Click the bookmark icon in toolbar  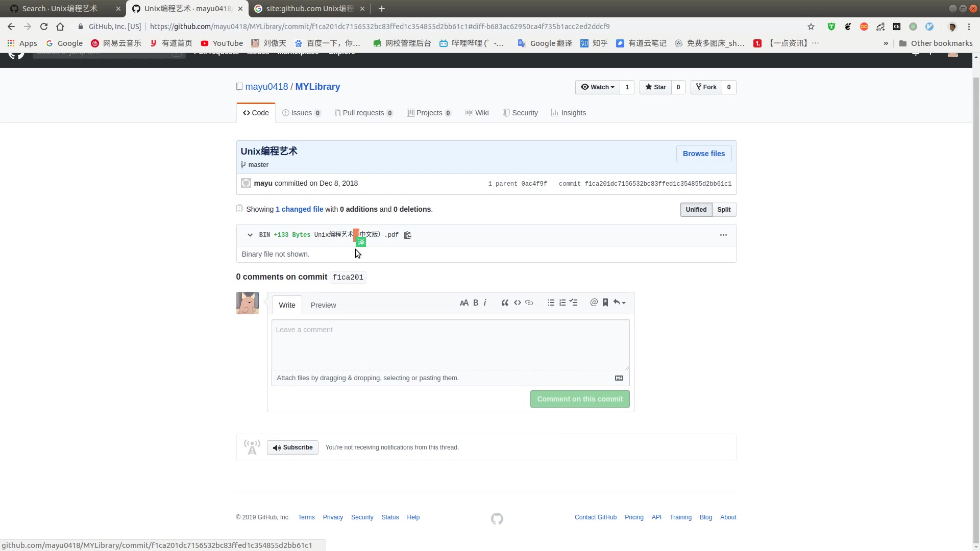605,302
